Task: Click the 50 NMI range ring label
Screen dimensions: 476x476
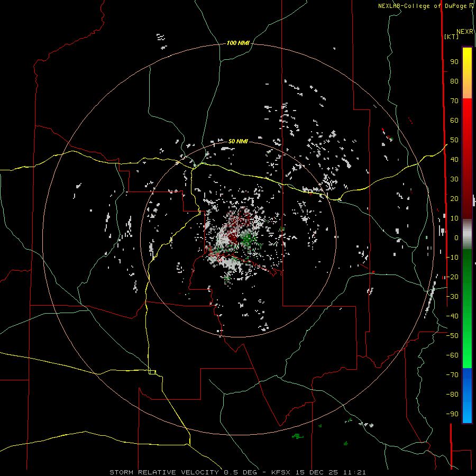Action: point(238,141)
